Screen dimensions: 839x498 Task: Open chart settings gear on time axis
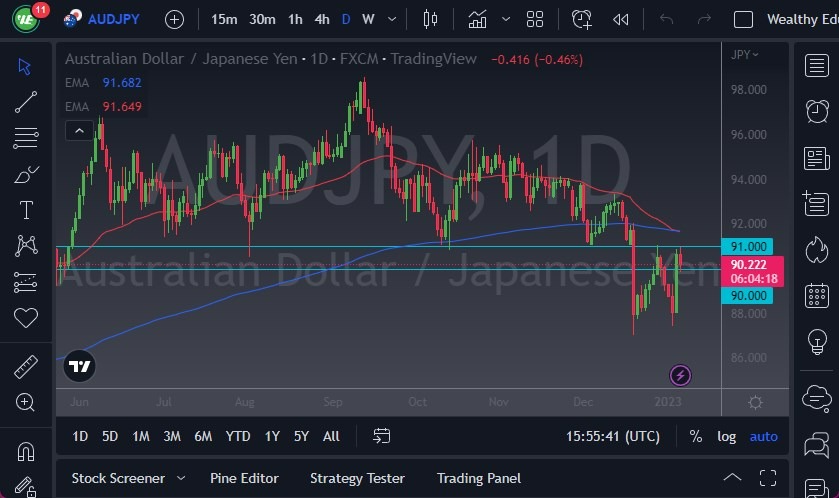coord(755,402)
